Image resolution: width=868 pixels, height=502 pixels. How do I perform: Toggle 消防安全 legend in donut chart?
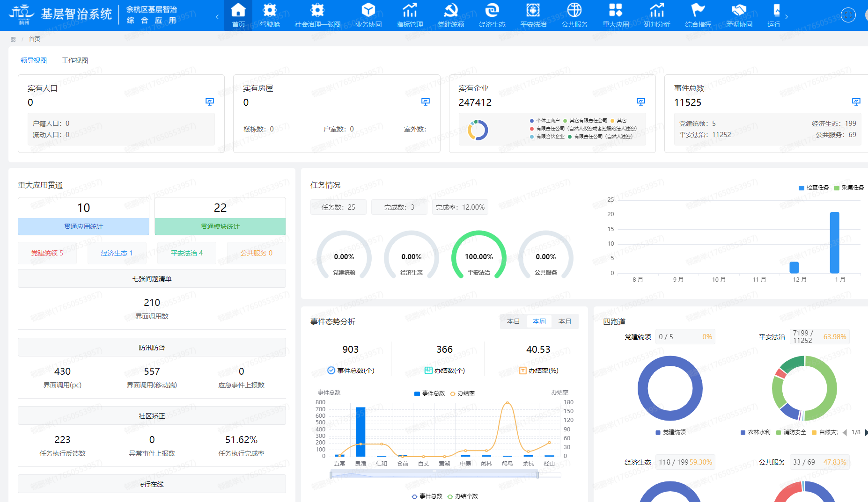click(791, 432)
